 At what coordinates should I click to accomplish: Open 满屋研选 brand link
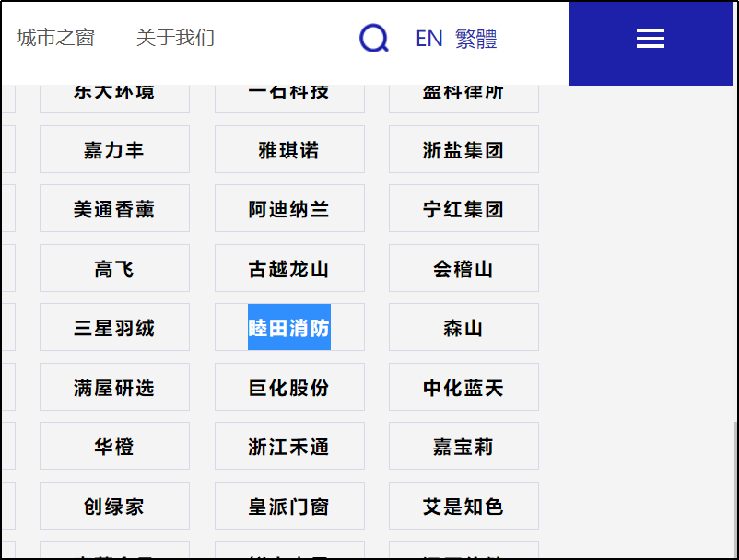[114, 387]
